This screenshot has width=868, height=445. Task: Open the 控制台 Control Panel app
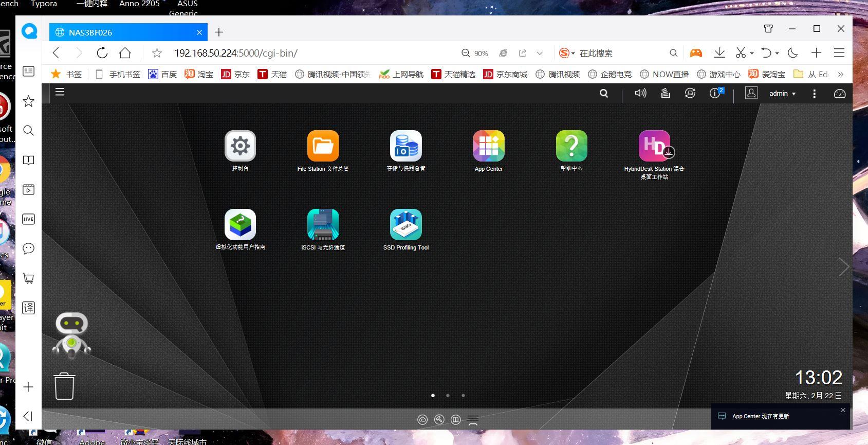[240, 146]
